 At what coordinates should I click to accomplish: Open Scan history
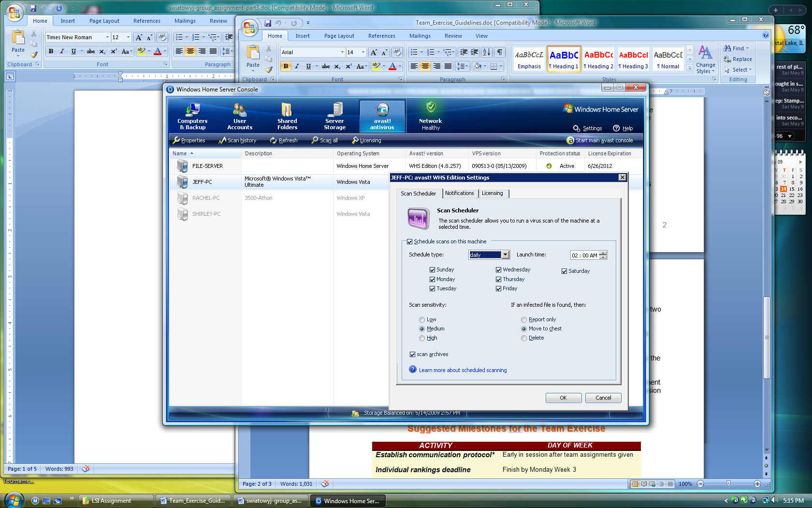tap(237, 140)
